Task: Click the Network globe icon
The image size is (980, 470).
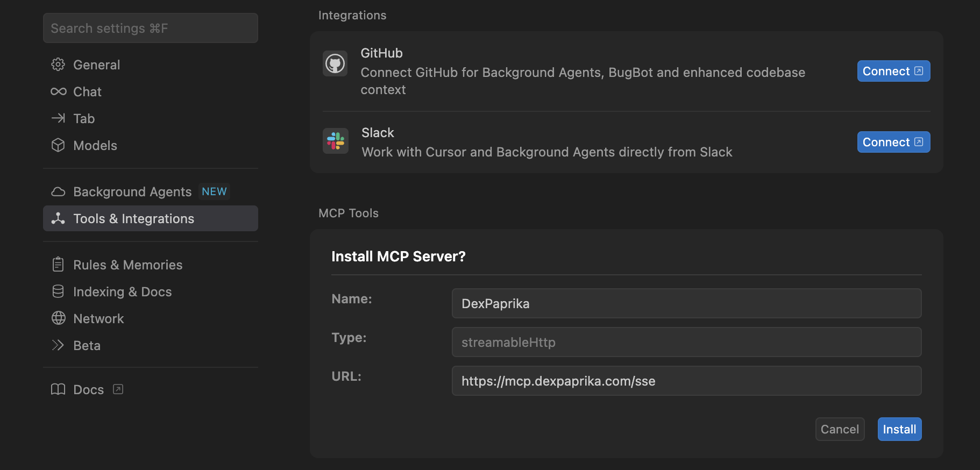Action: click(x=58, y=318)
